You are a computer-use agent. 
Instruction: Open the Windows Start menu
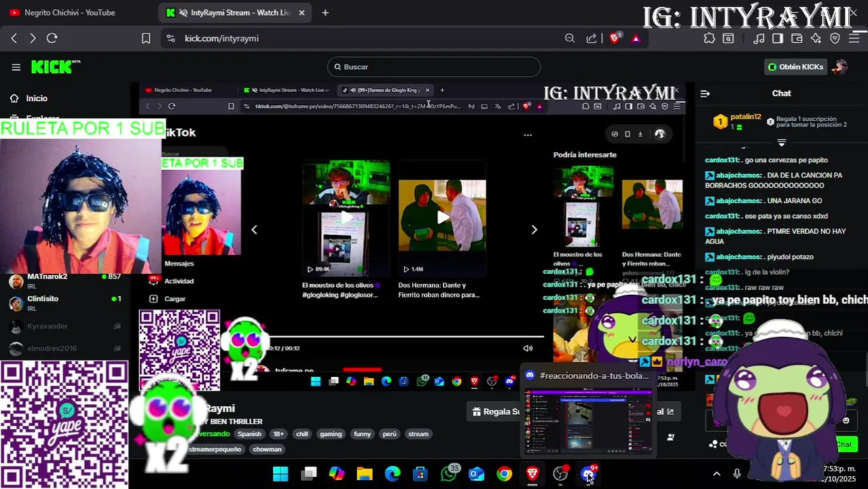pos(281,474)
